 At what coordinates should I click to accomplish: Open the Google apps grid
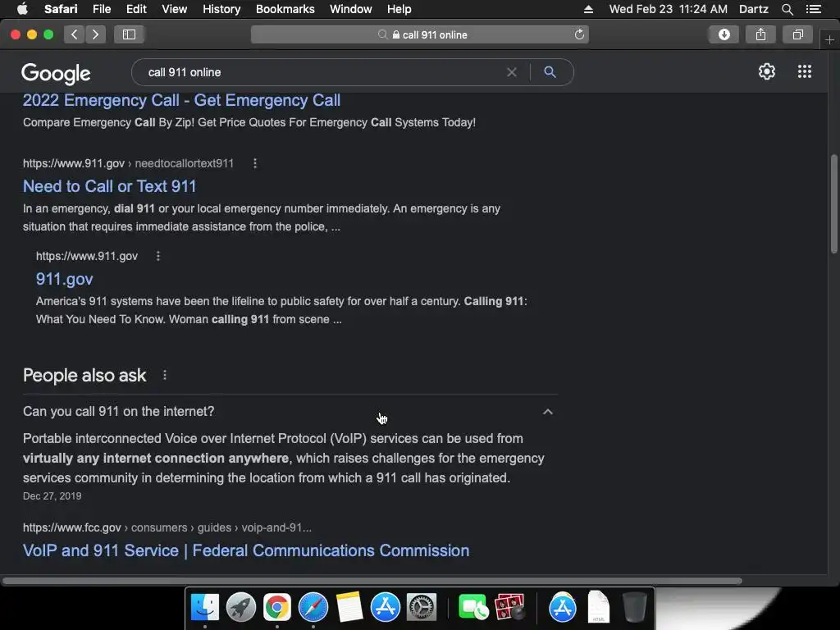click(x=804, y=71)
